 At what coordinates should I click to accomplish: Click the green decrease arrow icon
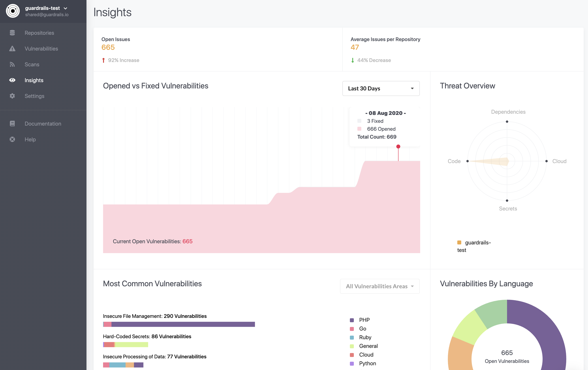353,60
